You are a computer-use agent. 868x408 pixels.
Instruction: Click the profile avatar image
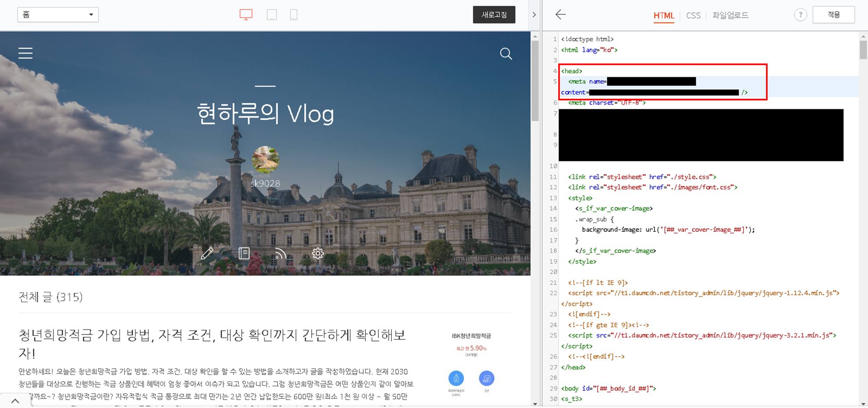coord(265,160)
